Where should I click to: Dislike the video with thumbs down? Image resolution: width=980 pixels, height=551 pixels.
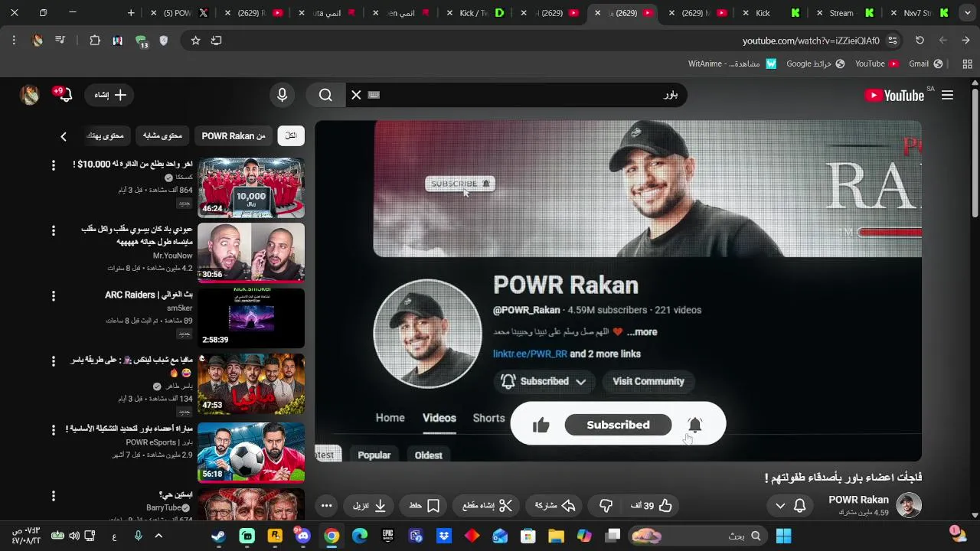606,506
